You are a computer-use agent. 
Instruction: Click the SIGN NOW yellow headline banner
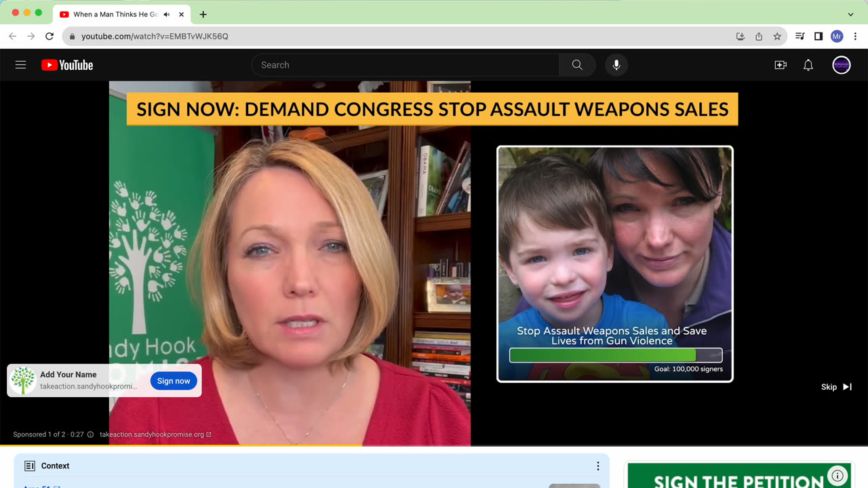tap(432, 109)
